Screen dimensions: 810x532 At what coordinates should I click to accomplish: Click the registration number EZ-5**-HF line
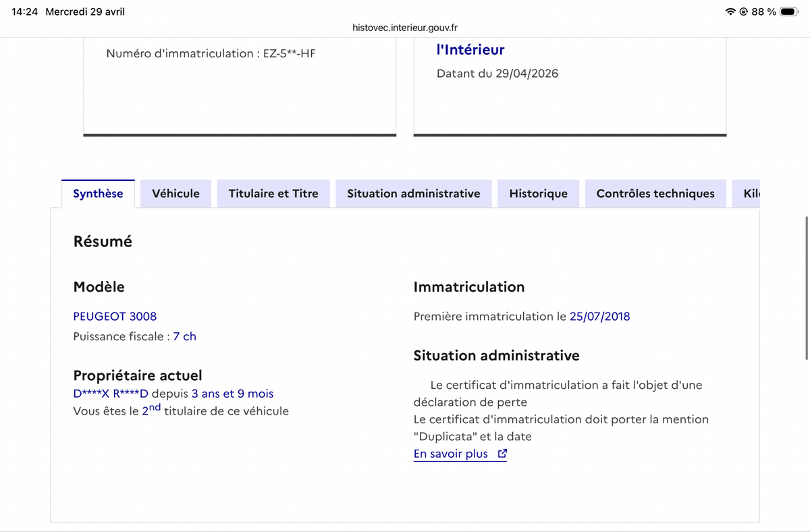211,53
